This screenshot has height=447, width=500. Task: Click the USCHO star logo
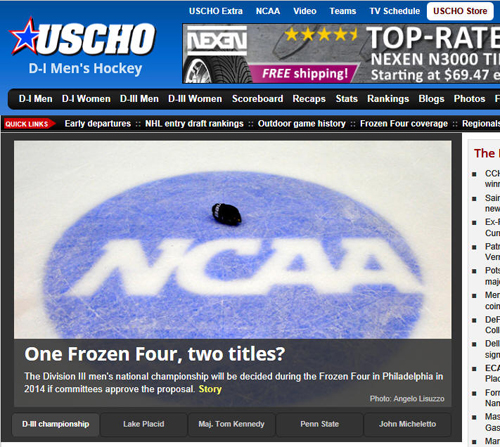pyautogui.click(x=82, y=37)
